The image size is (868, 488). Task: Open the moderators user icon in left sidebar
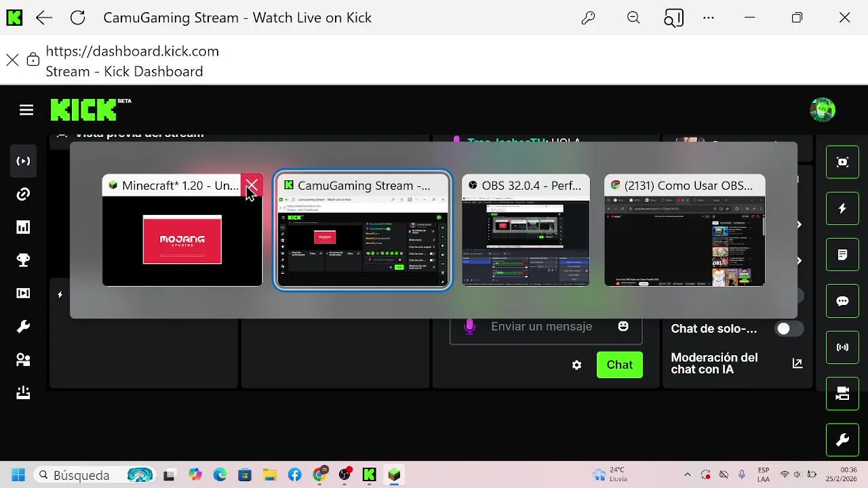point(24,360)
